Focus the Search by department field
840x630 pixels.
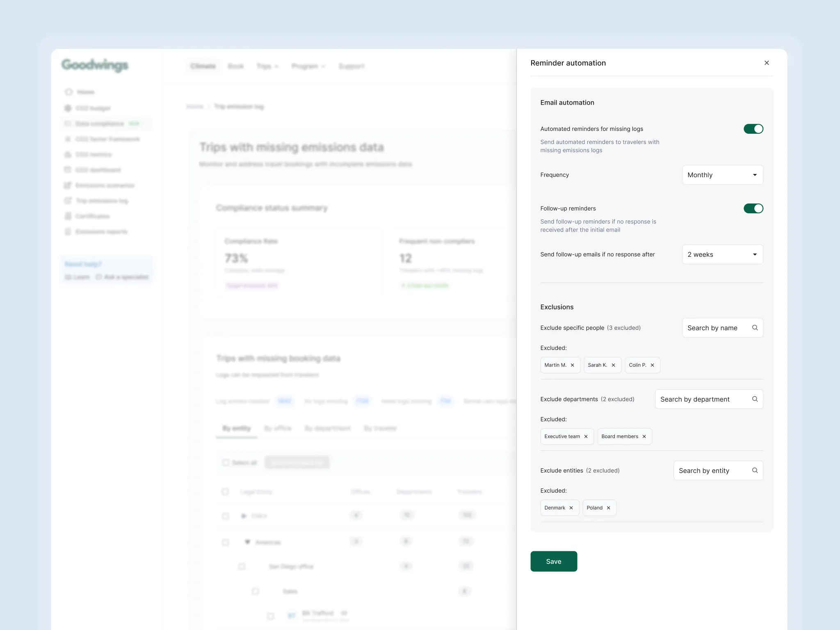[x=701, y=399]
